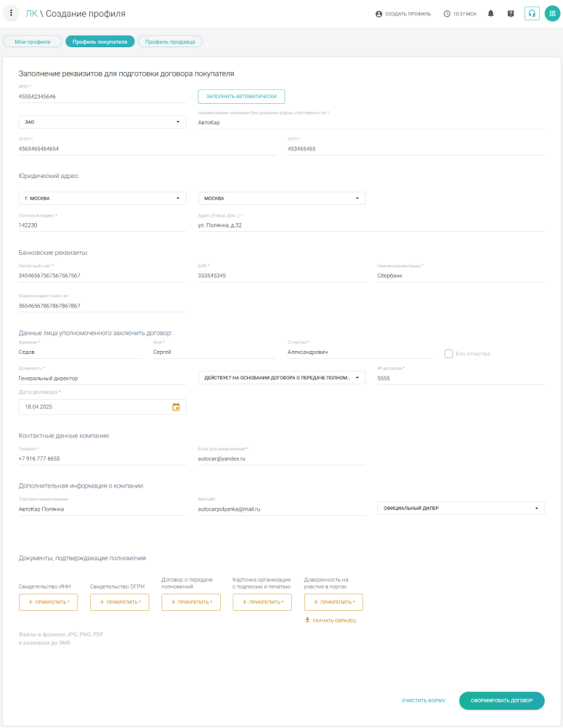This screenshot has width=563, height=728.
Task: Click the notifications bell icon
Action: 491,14
